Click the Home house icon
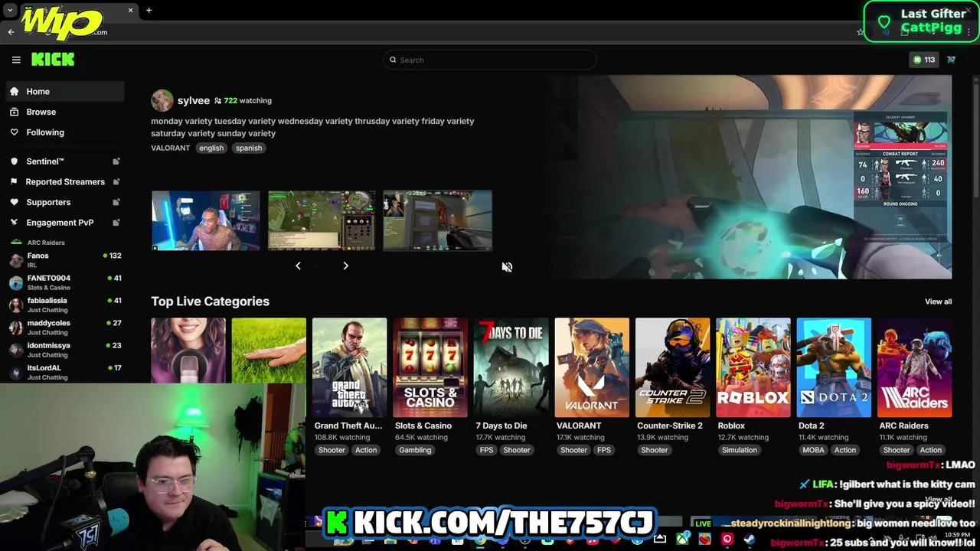 (x=14, y=91)
